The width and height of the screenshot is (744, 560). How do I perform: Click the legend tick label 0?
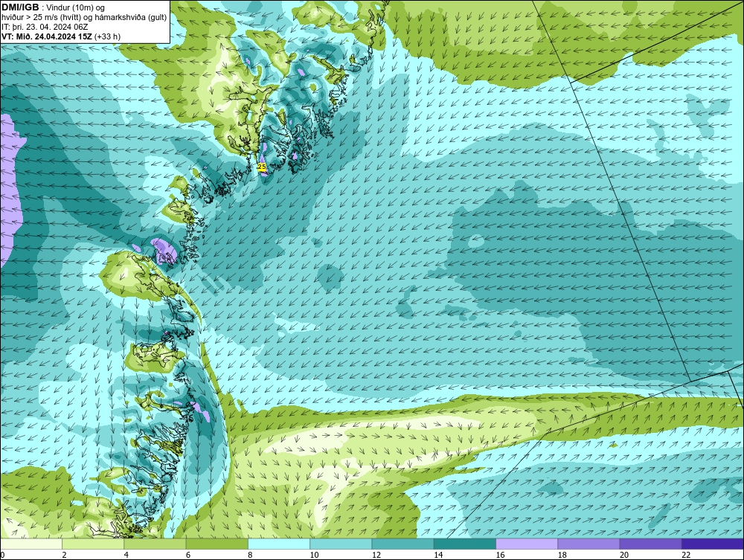pos(2,556)
